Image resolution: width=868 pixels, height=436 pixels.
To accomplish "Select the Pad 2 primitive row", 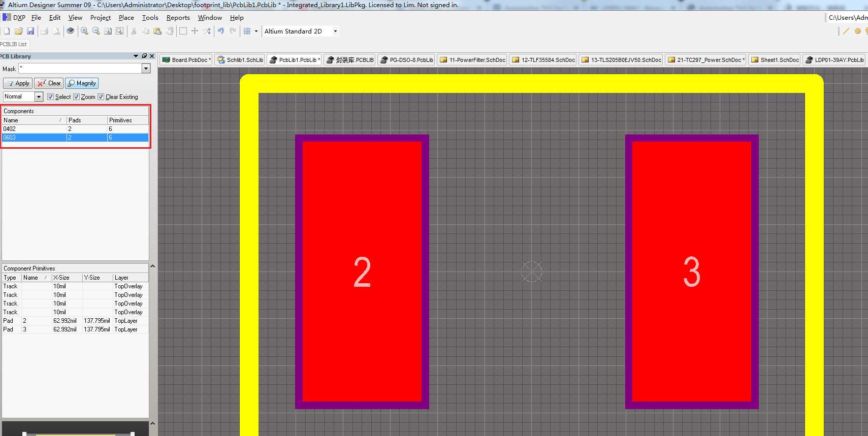I will pyautogui.click(x=75, y=321).
